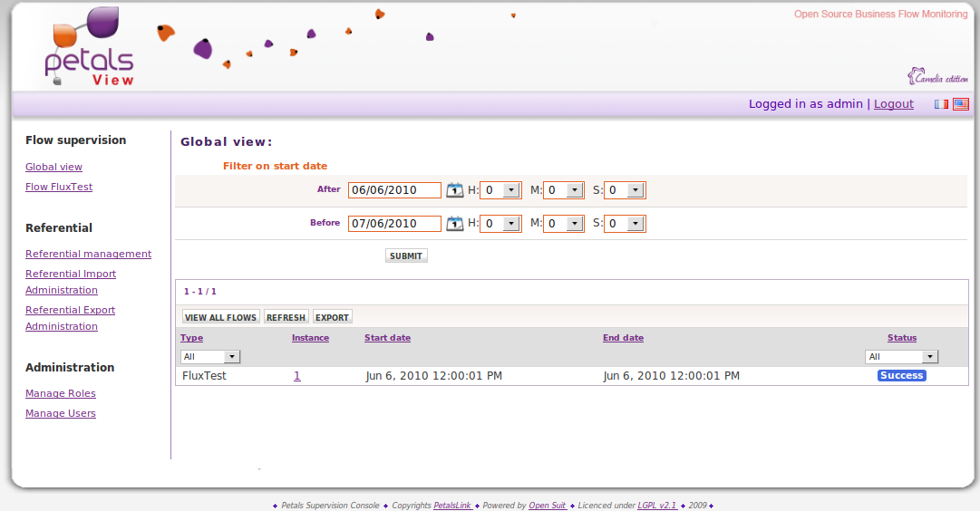Image resolution: width=980 pixels, height=511 pixels.
Task: Go to Referential management
Action: click(88, 254)
